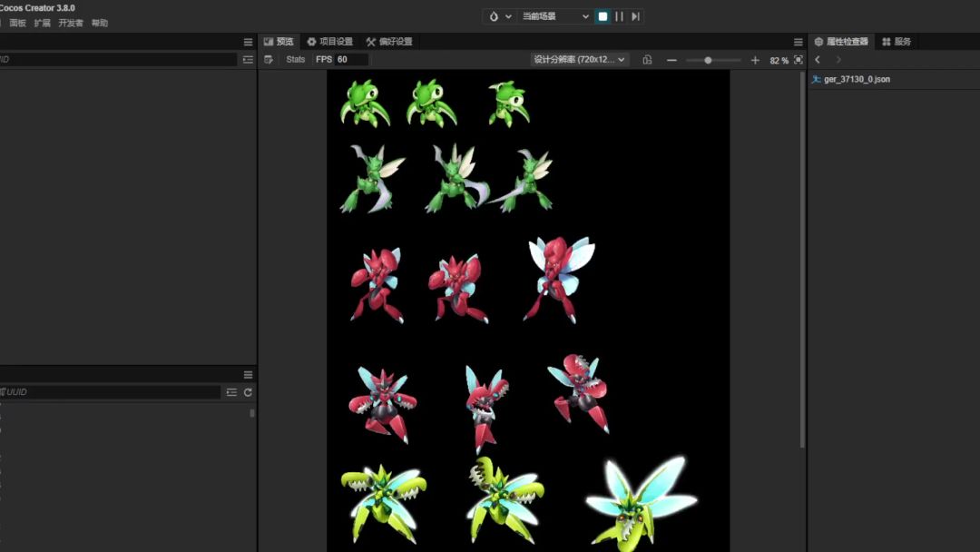Open the preview panel hamburger menu
Viewport: 980px width, 552px height.
coord(799,42)
